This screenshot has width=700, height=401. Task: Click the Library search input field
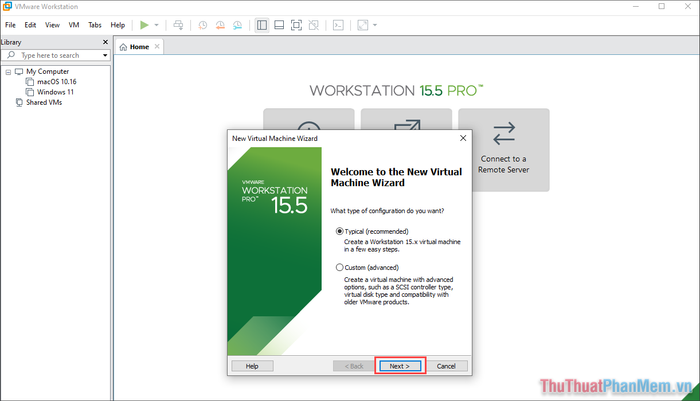click(x=56, y=55)
